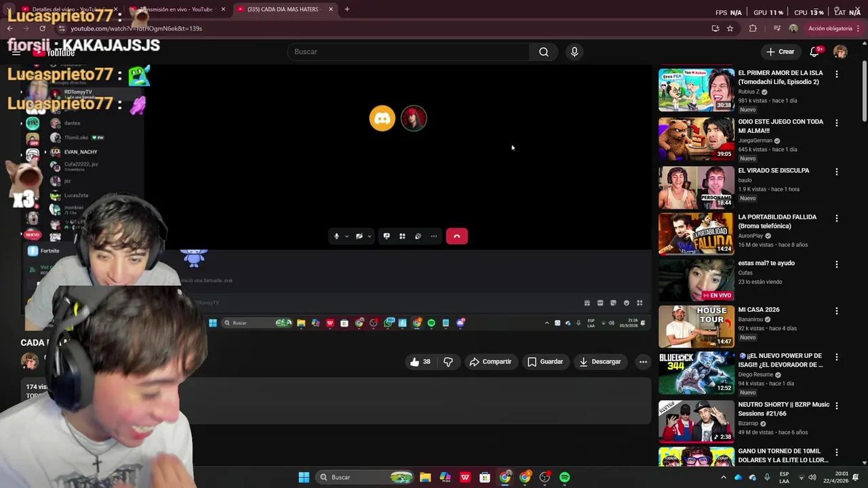The height and width of the screenshot is (488, 868).
Task: Open options for LA PORTABILIDAD FALLIDA
Action: tap(836, 218)
